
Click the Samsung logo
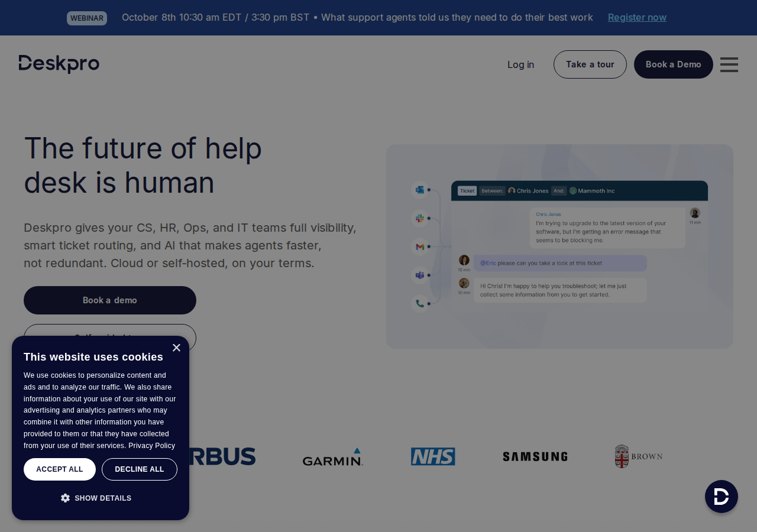pos(535,456)
